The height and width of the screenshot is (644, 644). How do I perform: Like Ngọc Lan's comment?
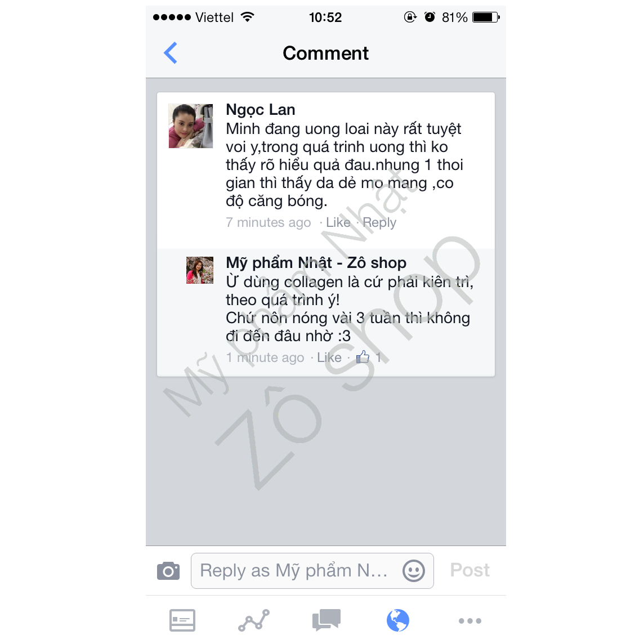[x=338, y=222]
